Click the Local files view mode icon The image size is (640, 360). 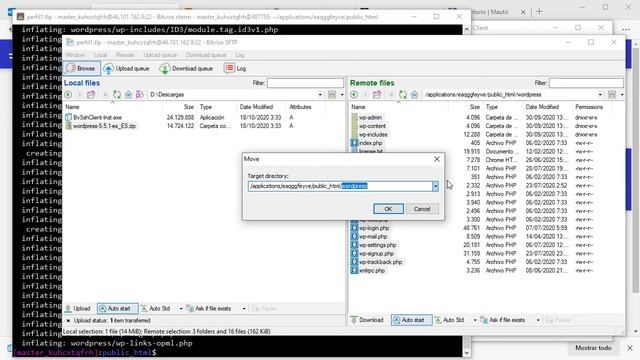click(x=332, y=95)
